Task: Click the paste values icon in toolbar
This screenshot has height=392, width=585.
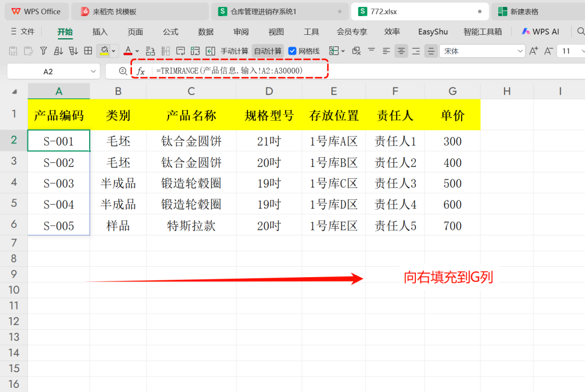Action: (x=13, y=51)
